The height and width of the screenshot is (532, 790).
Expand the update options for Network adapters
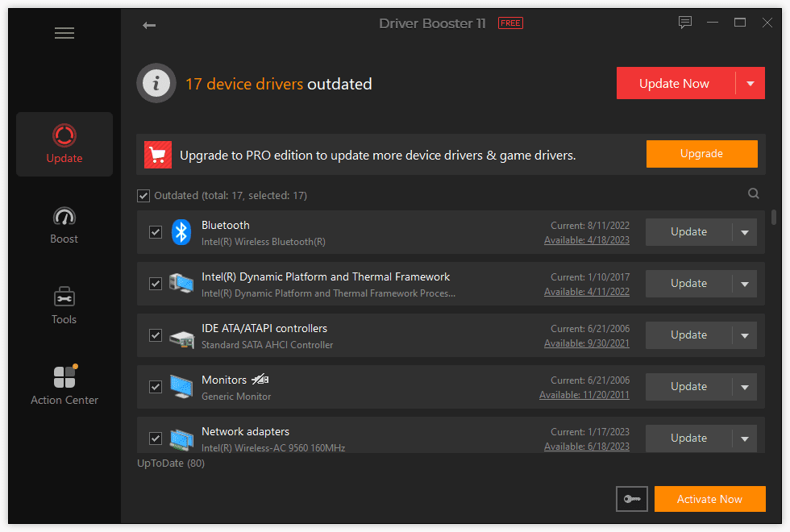pos(746,438)
